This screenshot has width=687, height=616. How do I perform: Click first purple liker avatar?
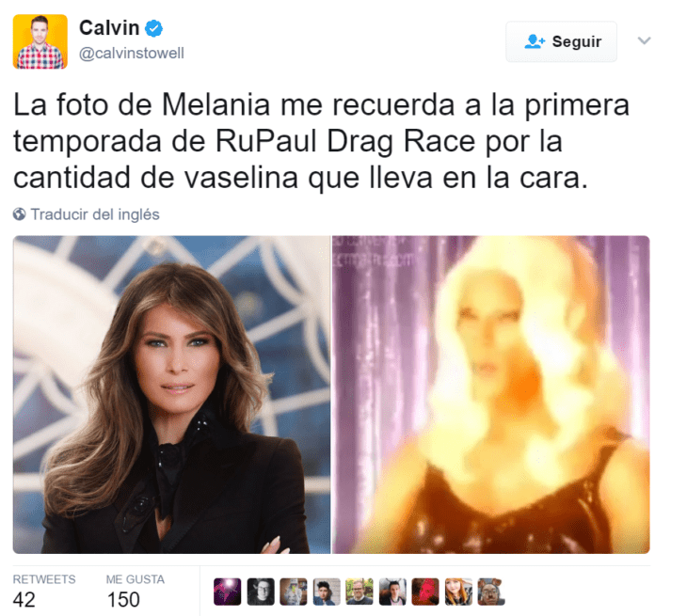coord(228,592)
